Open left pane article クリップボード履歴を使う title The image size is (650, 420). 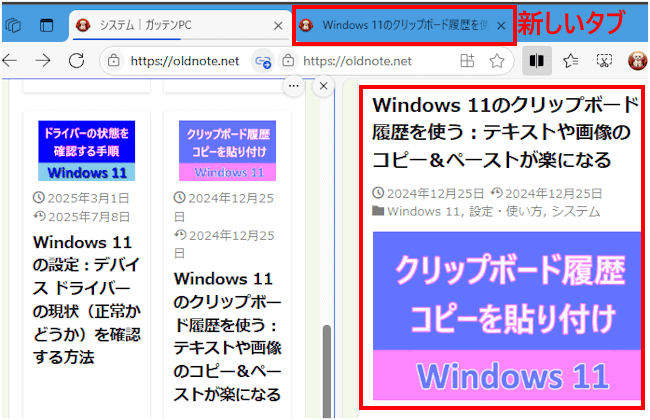coord(227,336)
